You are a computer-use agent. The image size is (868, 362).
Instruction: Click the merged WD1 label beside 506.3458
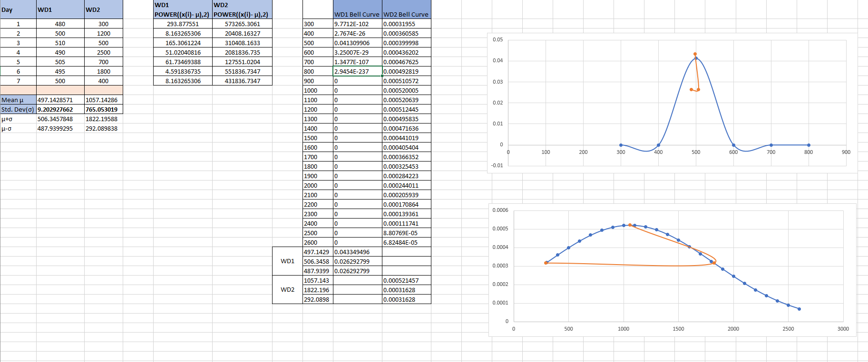(x=287, y=261)
